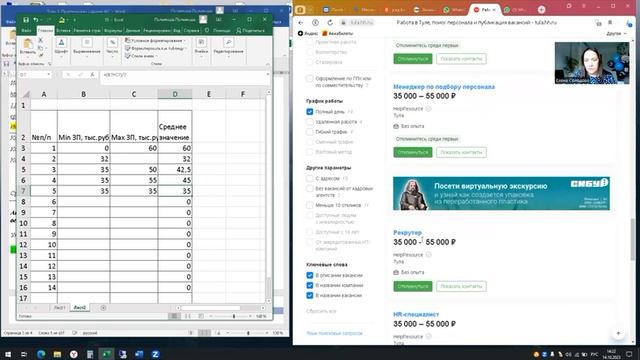Image resolution: width=640 pixels, height=360 pixels.
Task: Adjust the Word window zoom slider
Action: point(248,333)
